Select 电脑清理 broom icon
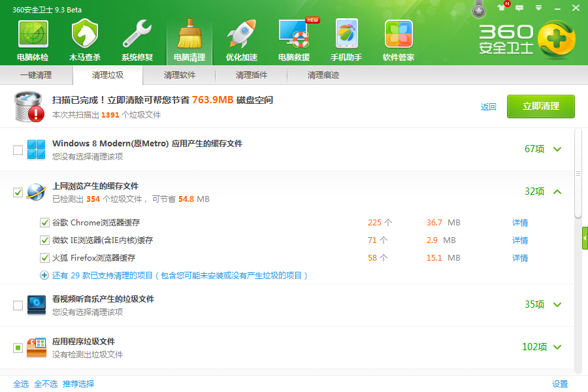 click(x=189, y=34)
